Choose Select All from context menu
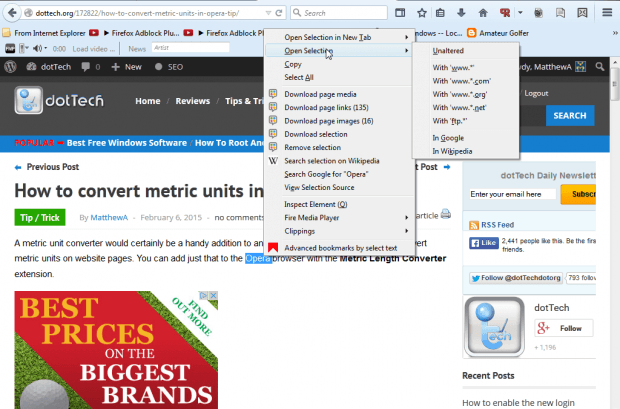This screenshot has height=409, width=620. (x=340, y=77)
